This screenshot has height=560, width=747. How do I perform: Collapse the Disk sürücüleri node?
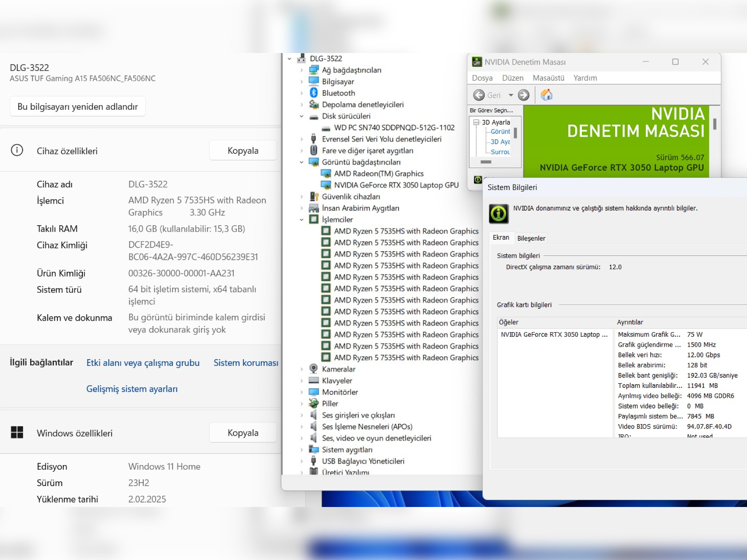click(x=302, y=116)
